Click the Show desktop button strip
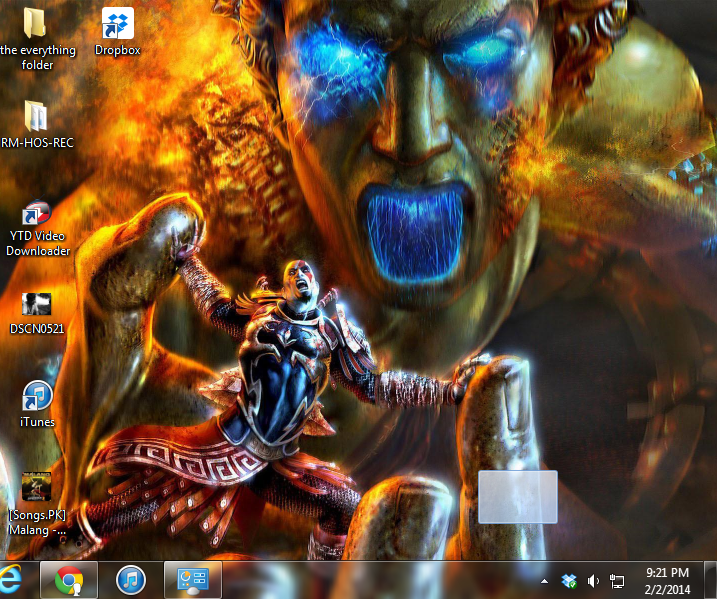Image resolution: width=717 pixels, height=599 pixels. coord(710,580)
